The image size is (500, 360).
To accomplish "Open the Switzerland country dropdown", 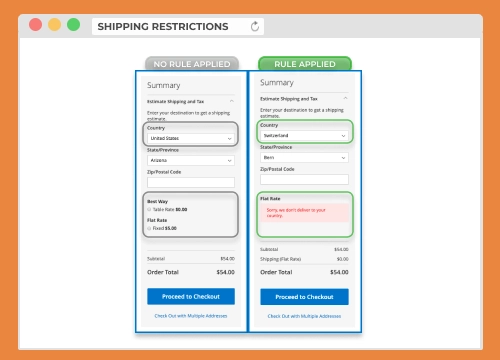I will [304, 136].
